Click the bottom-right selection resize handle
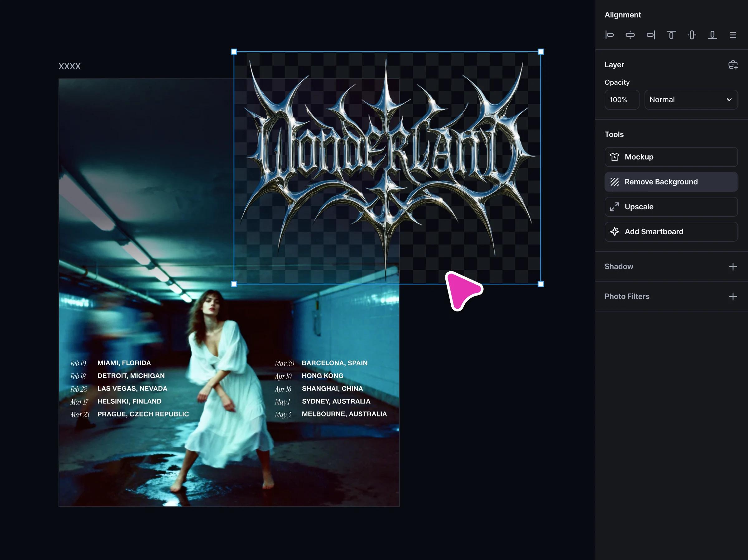Screen dimensions: 748x560 tap(541, 284)
